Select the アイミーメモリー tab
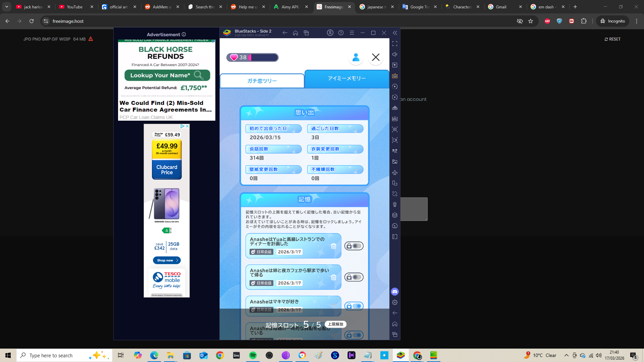This screenshot has width=644, height=362. click(x=347, y=78)
